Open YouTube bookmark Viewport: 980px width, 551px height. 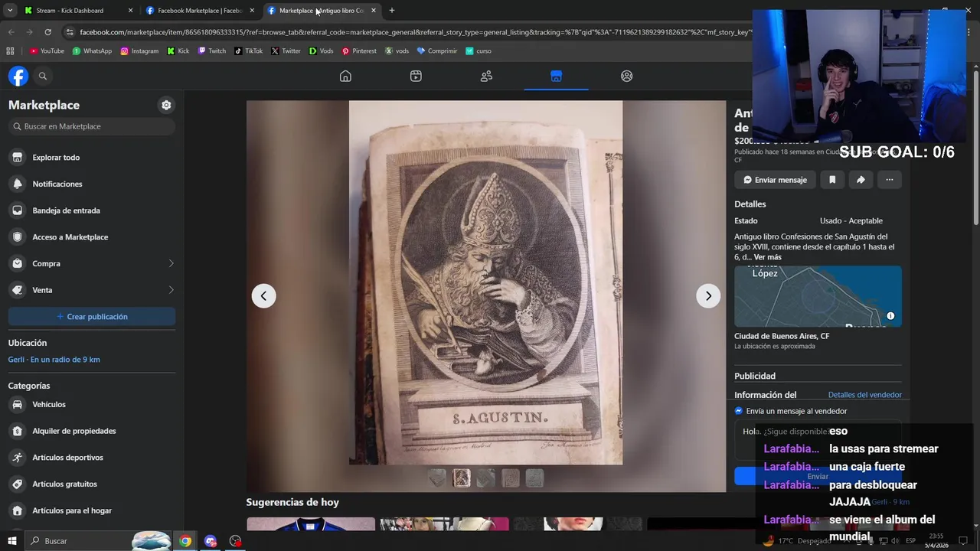pos(47,51)
